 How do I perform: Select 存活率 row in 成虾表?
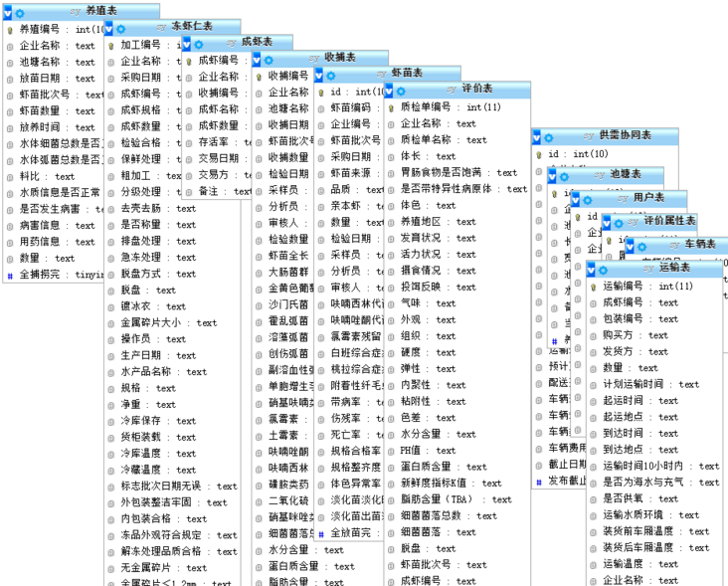pyautogui.click(x=217, y=141)
